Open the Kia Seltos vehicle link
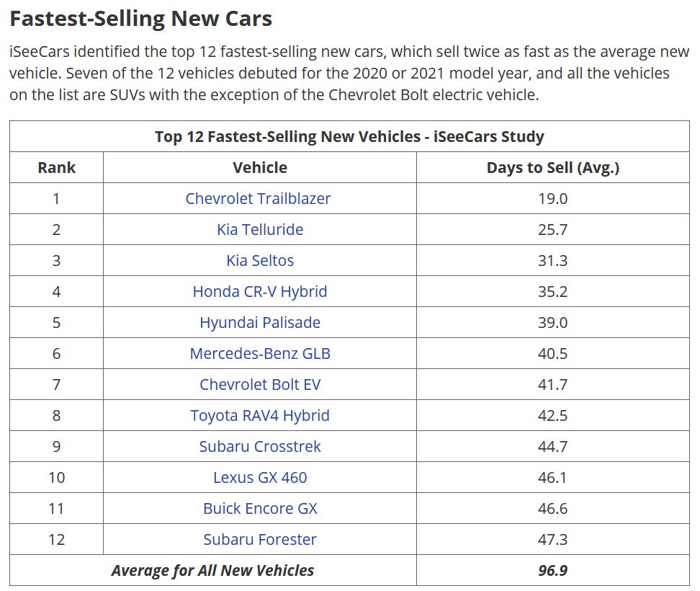The height and width of the screenshot is (591, 700). pos(260,260)
